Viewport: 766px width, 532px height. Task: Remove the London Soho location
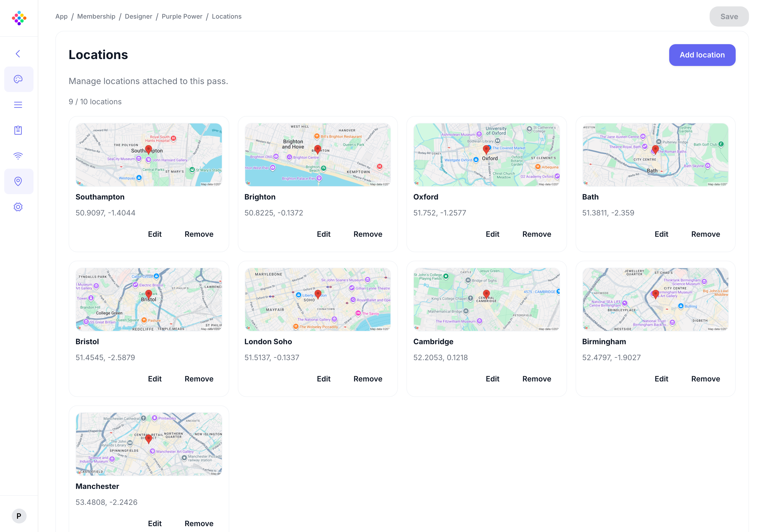[368, 379]
